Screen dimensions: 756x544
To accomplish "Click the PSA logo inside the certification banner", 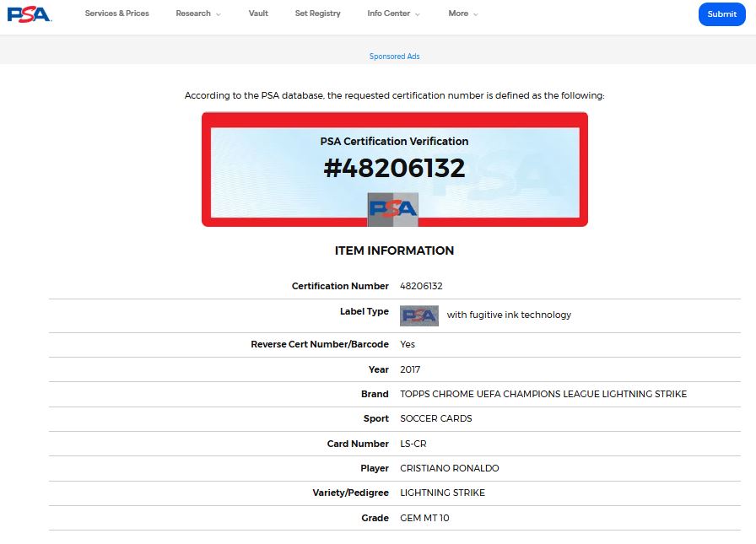I will pos(393,208).
